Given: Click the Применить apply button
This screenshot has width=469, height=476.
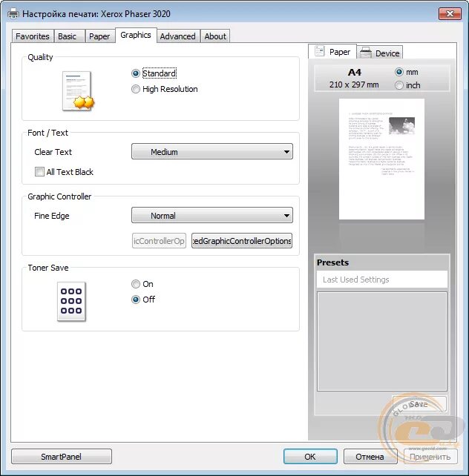Looking at the screenshot, I should [x=430, y=457].
